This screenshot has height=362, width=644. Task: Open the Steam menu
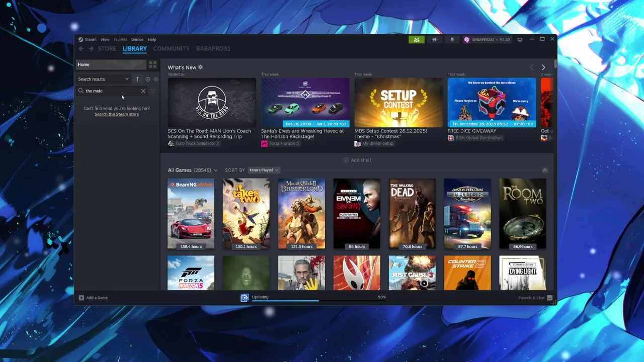coord(91,39)
